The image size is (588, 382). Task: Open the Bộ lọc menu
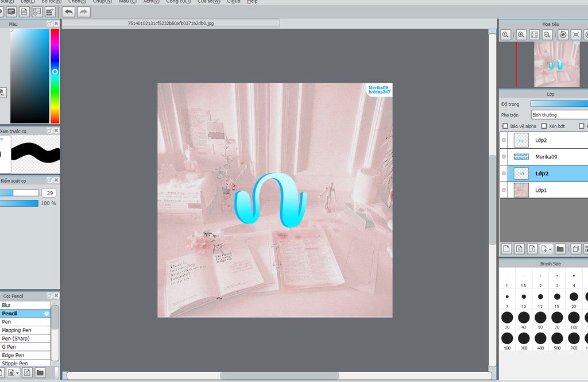pyautogui.click(x=51, y=2)
